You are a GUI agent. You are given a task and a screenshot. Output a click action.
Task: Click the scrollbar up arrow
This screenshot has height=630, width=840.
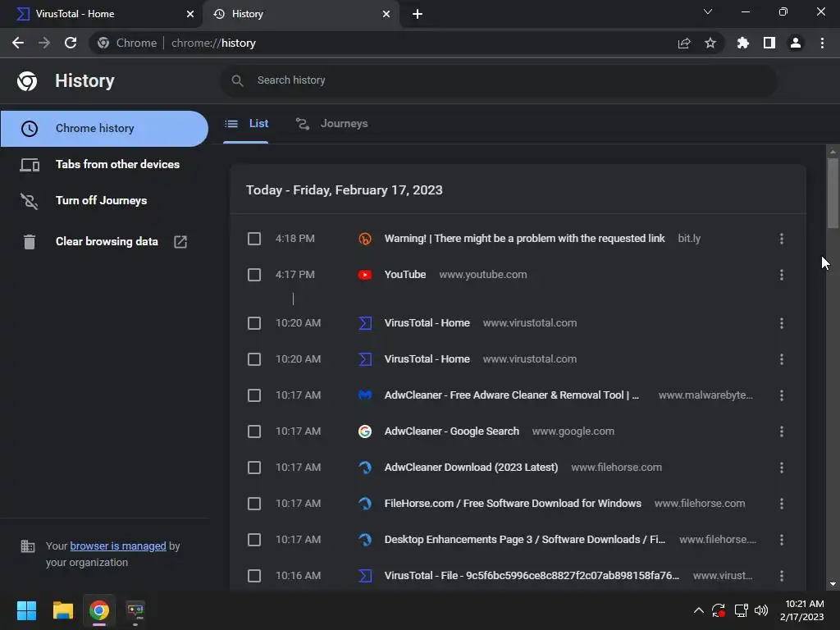(833, 152)
